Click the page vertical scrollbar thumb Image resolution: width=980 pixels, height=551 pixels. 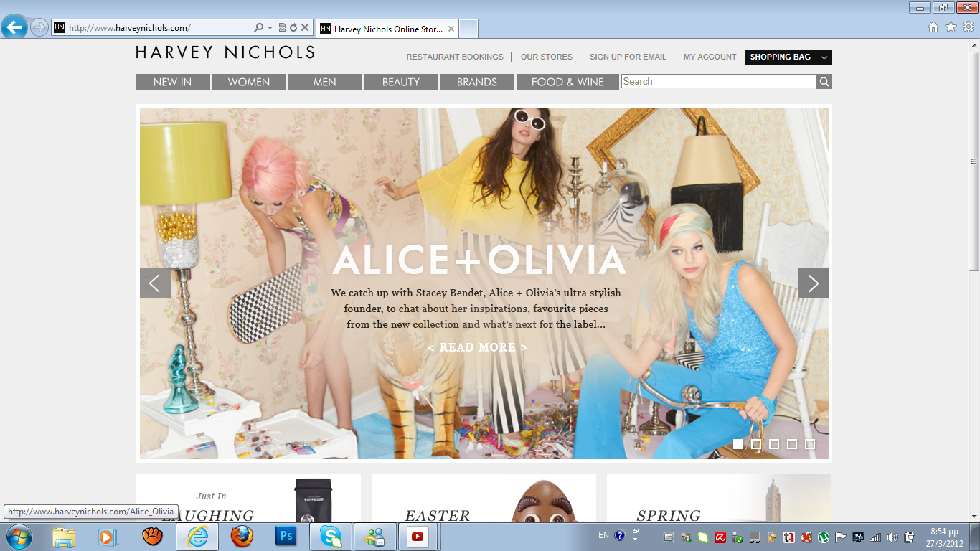point(974,161)
